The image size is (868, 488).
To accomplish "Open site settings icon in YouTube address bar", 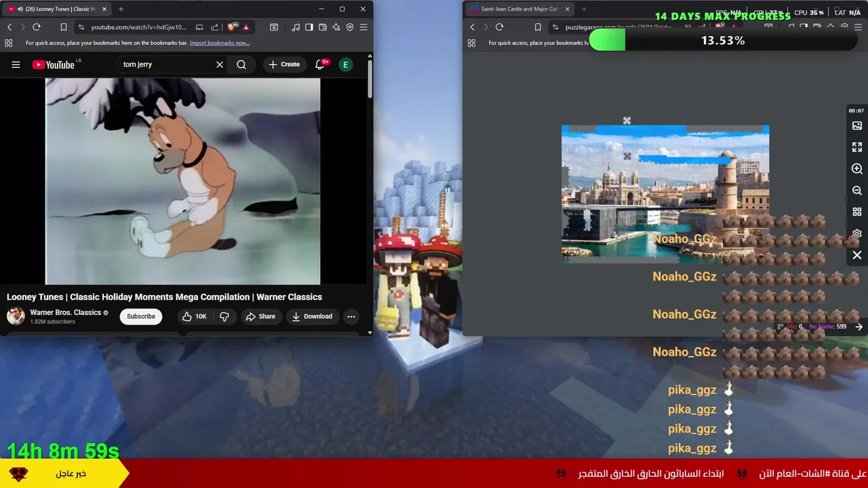I will [x=81, y=27].
